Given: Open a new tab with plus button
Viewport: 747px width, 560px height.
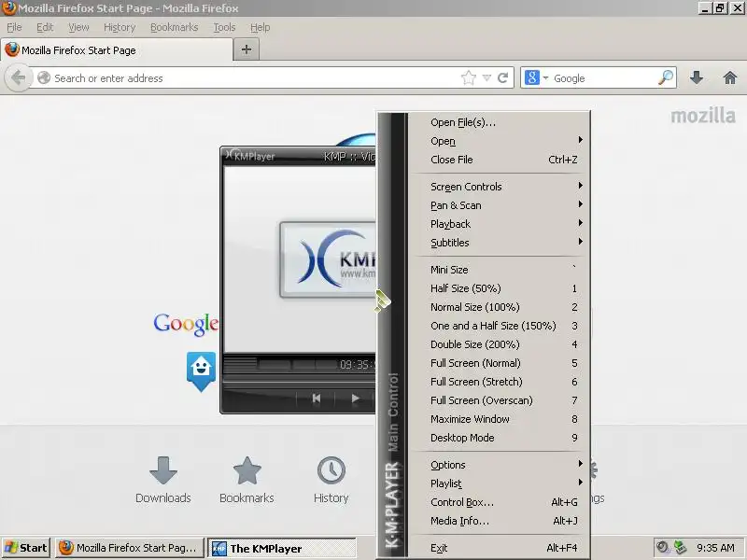Looking at the screenshot, I should (x=247, y=49).
